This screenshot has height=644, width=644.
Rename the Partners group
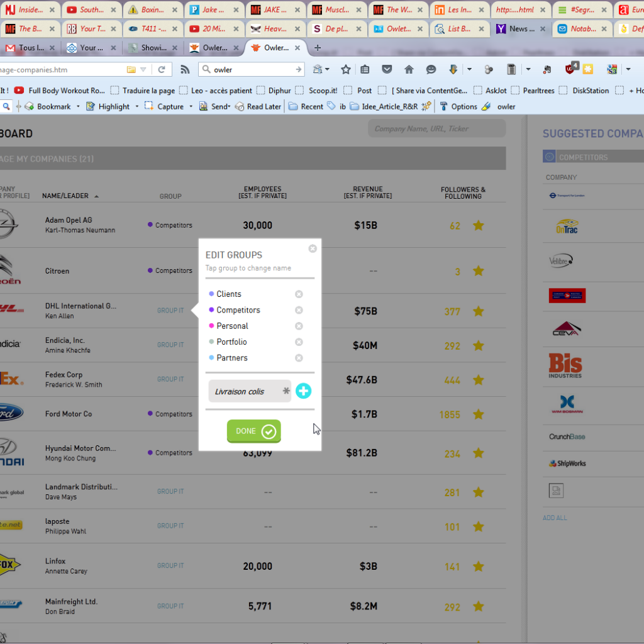232,358
